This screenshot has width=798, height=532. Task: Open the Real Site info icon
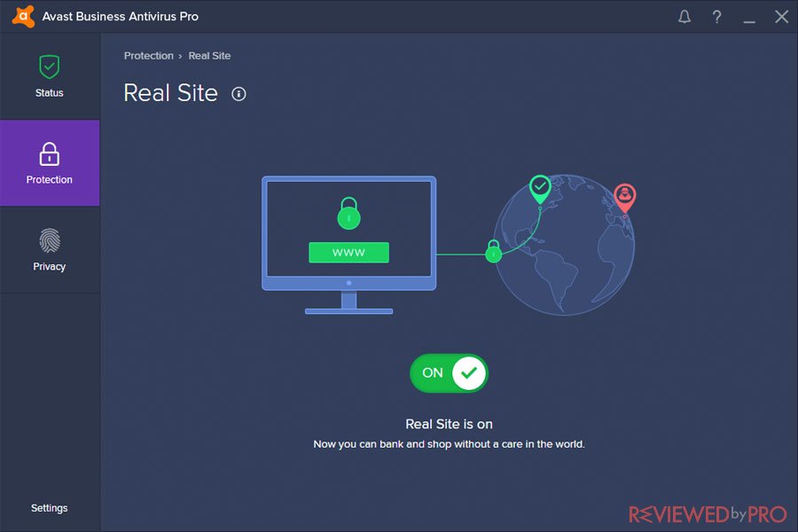coord(239,94)
